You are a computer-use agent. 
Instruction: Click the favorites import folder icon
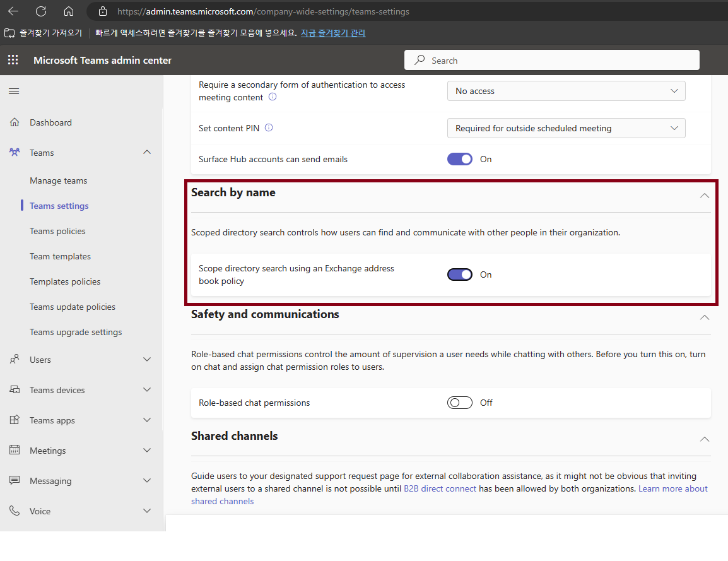pyautogui.click(x=9, y=33)
